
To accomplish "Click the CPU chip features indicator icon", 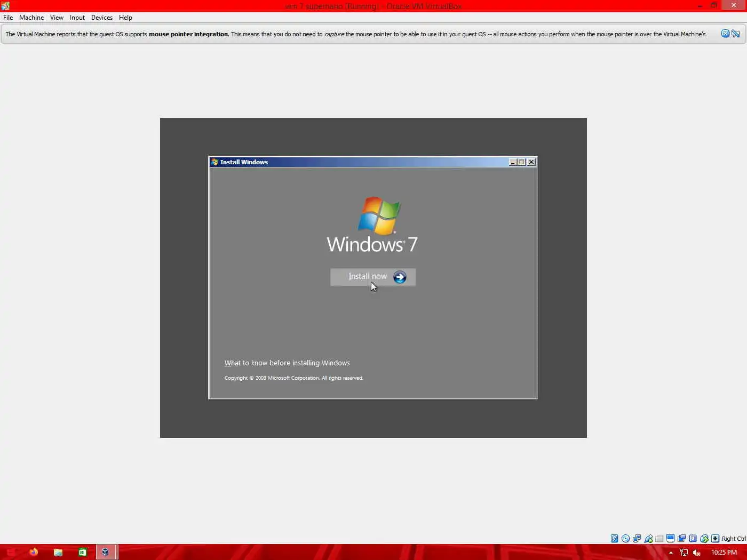I will 693,539.
